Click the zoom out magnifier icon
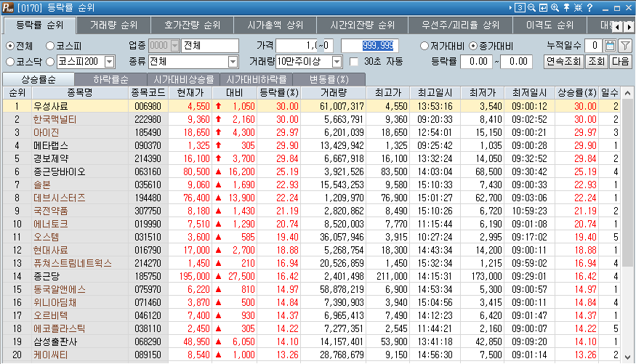Image resolution: width=636 pixels, height=364 pixels. point(531,7)
